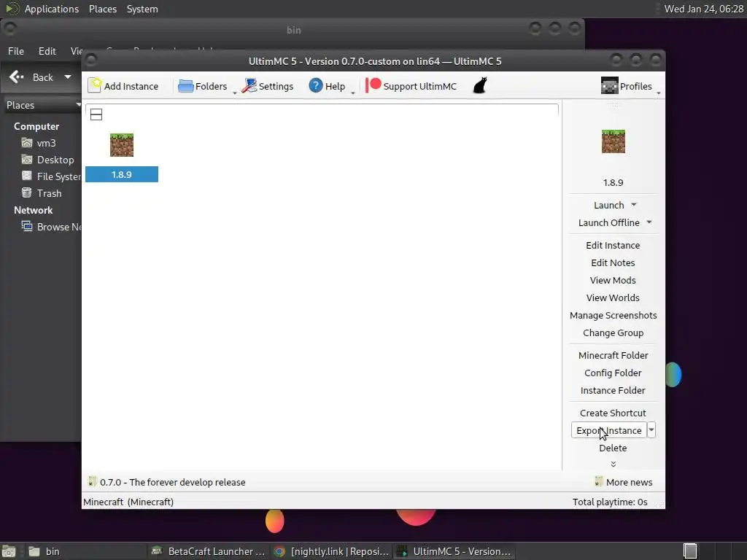Click UltimMC 5 taskbar item

pyautogui.click(x=454, y=551)
